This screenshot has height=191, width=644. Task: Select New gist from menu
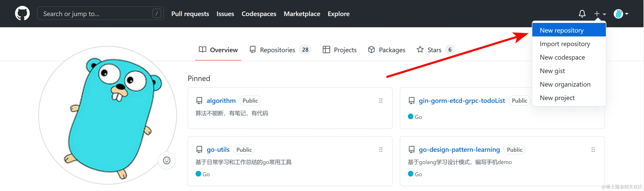point(569,71)
